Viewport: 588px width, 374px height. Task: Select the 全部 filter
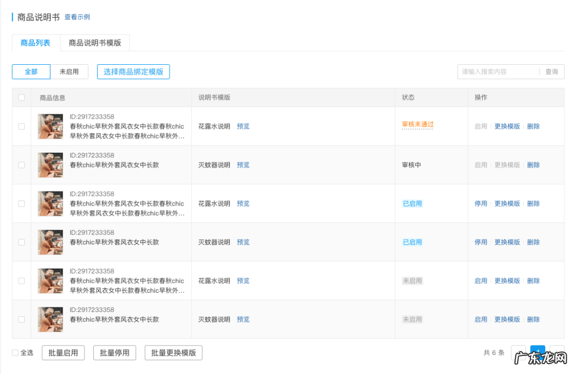coord(31,71)
